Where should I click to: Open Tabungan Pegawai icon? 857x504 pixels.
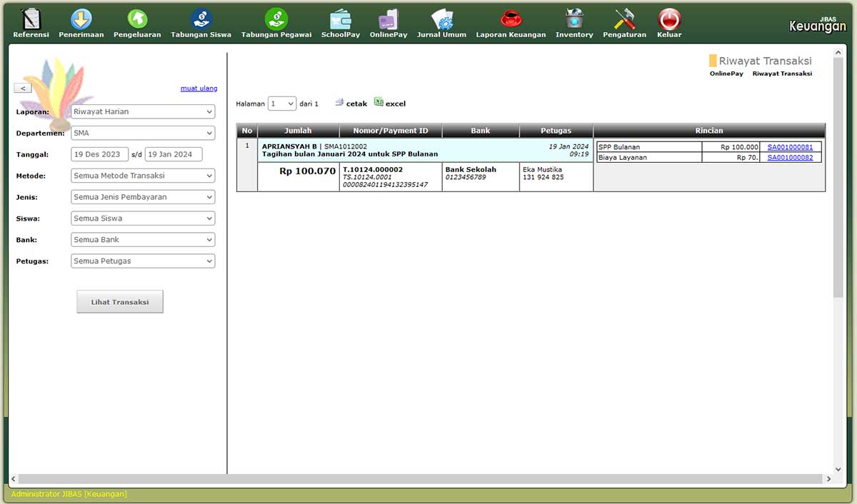276,19
